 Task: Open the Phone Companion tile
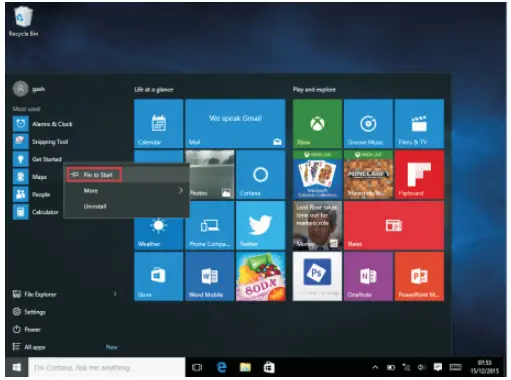[x=210, y=225]
